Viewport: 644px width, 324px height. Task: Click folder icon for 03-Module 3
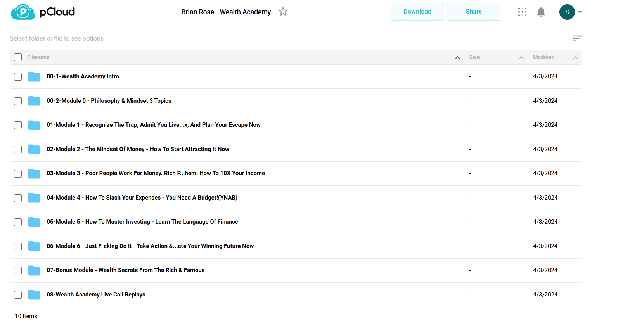tap(34, 174)
